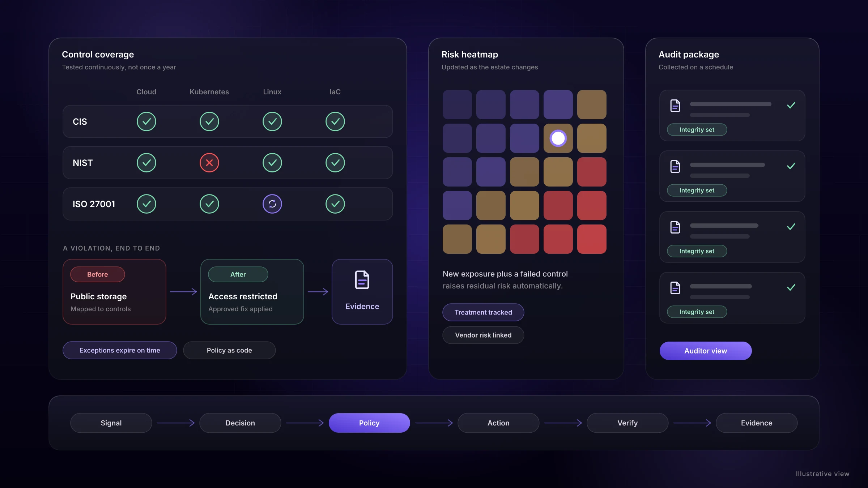Select the Verify pipeline step

click(x=627, y=423)
